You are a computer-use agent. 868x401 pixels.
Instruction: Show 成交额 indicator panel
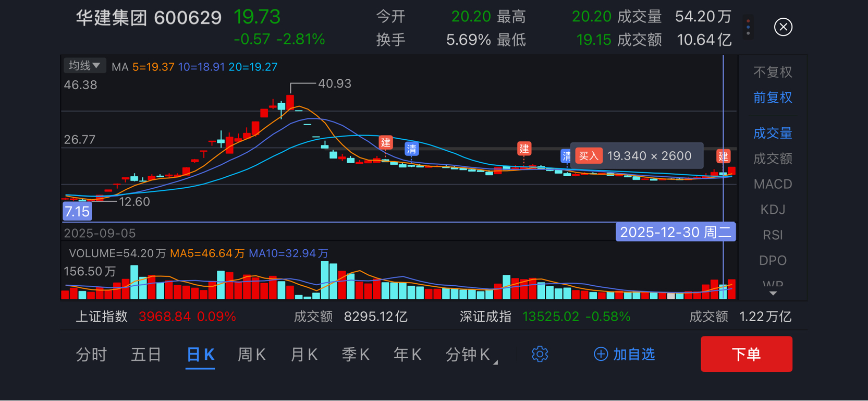tap(773, 159)
